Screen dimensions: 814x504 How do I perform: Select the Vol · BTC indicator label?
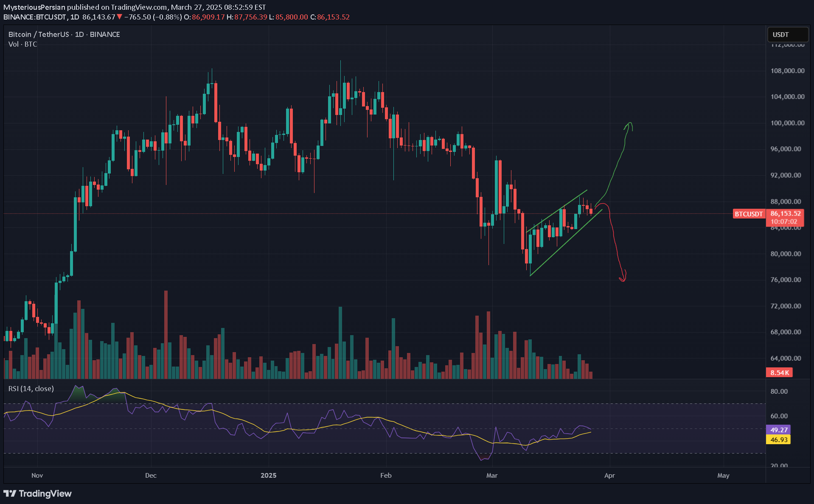tap(22, 44)
